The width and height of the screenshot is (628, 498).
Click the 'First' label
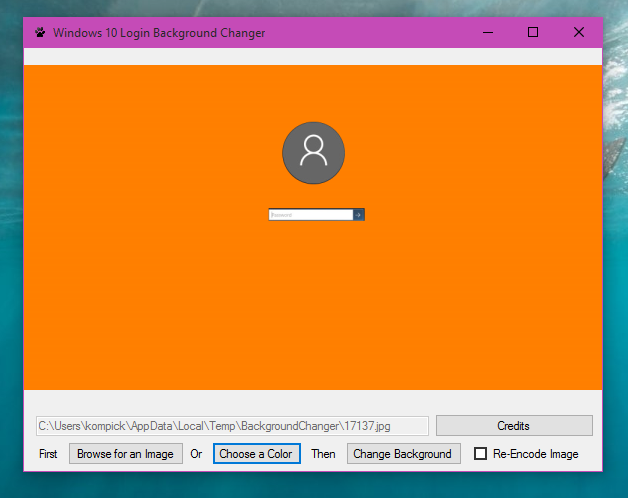point(48,454)
